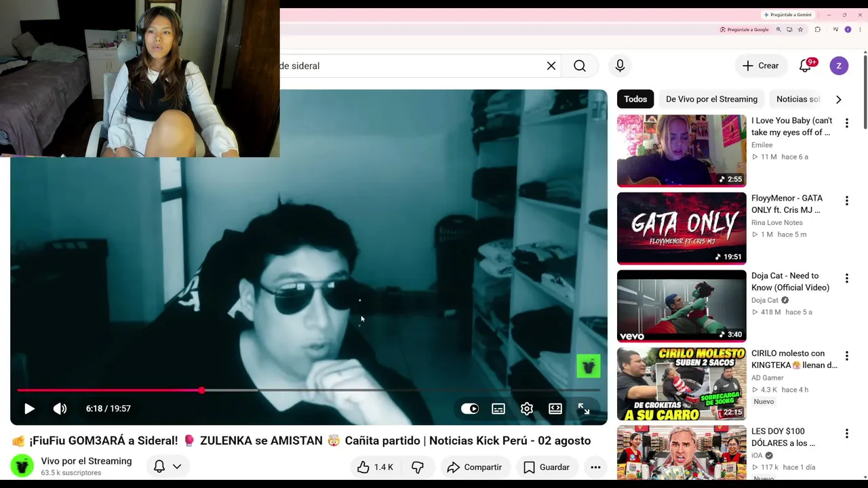
Task: Share video with Compartir button
Action: 475,467
